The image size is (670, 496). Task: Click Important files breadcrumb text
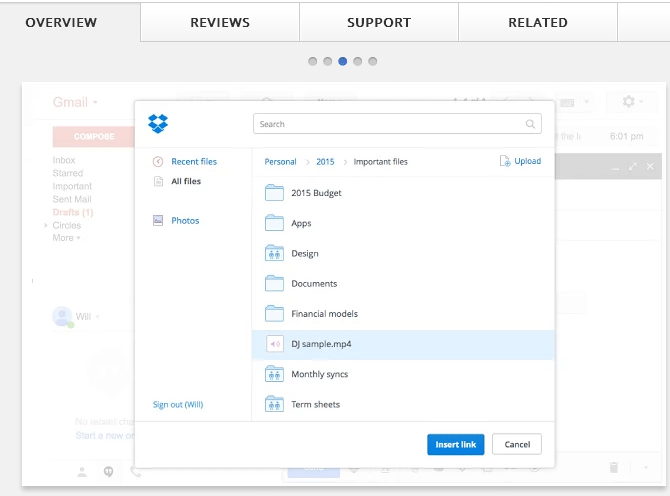(x=380, y=161)
